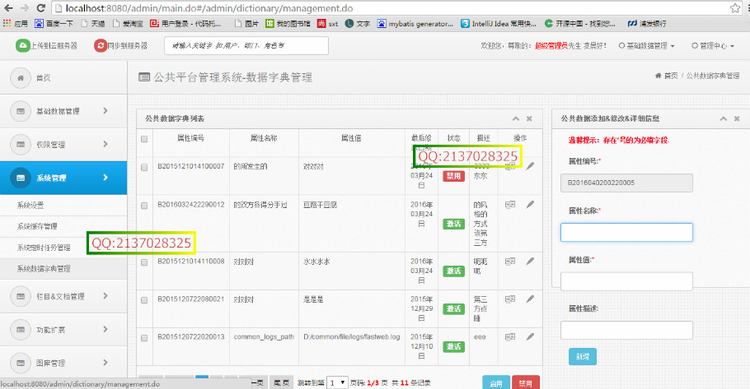Click the 系统管理 sidebar icon
Image resolution: width=750 pixels, height=389 pixels.
[21, 178]
